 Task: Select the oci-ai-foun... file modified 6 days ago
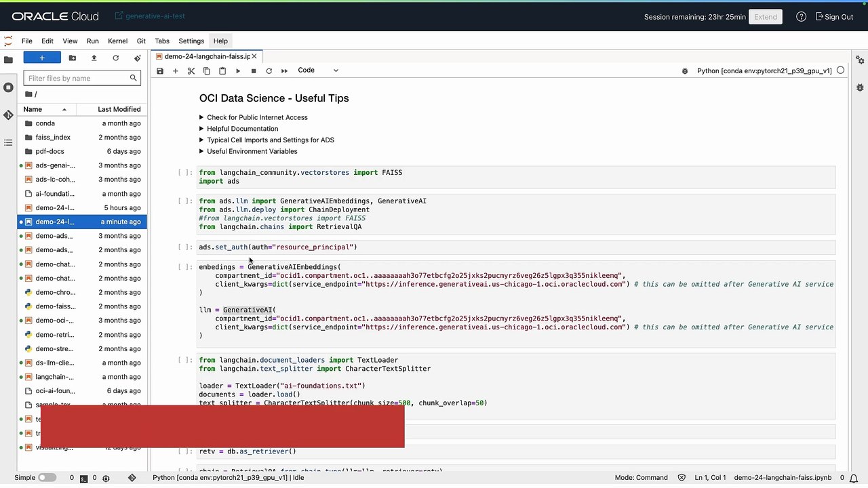[x=81, y=391]
